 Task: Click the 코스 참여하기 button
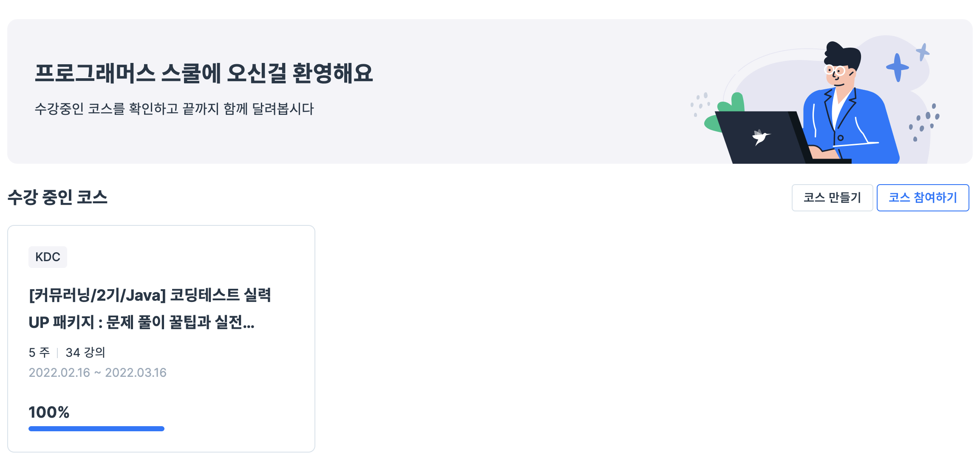[923, 197]
